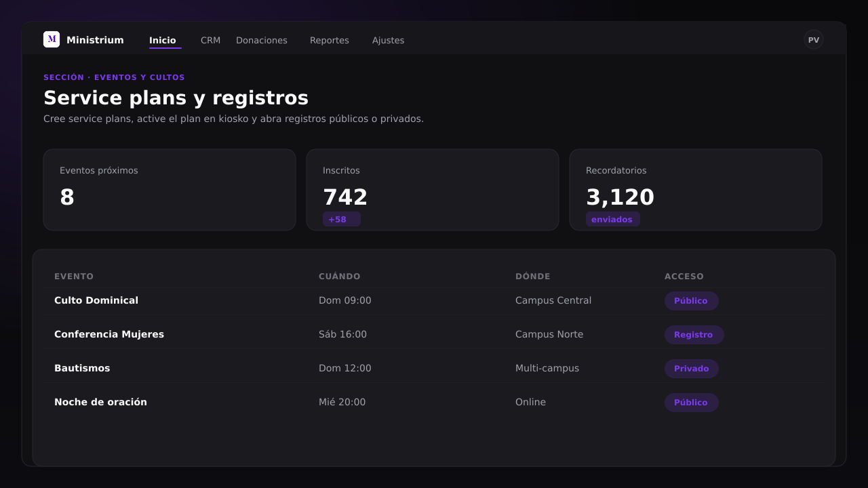Click the 3,120 recordatorios value

620,197
